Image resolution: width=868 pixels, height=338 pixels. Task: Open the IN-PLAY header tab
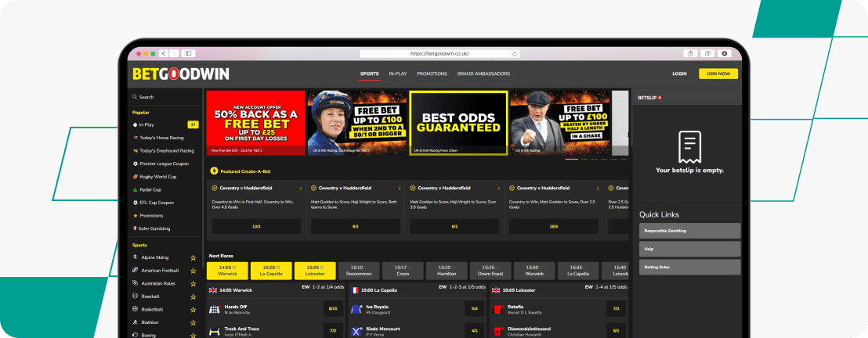(x=398, y=74)
